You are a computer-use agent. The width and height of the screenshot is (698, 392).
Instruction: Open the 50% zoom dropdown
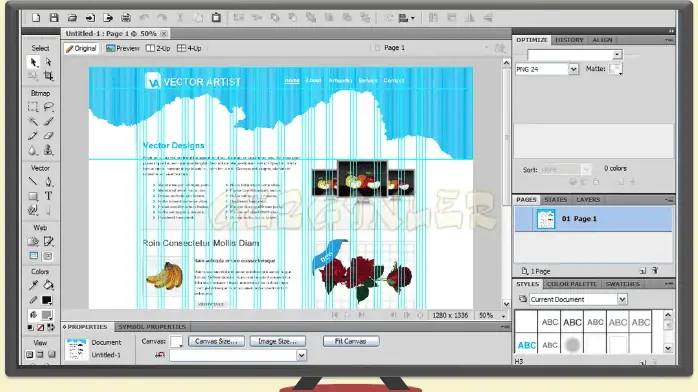503,315
